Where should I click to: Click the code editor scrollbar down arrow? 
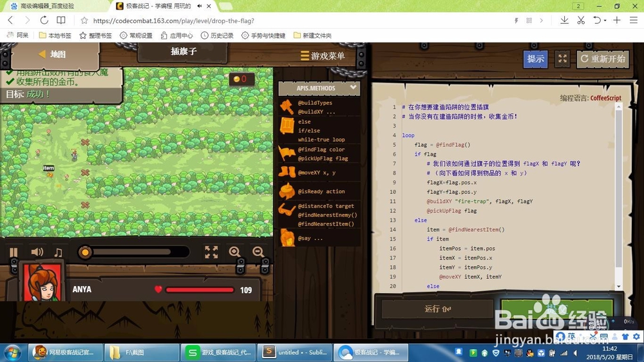618,287
